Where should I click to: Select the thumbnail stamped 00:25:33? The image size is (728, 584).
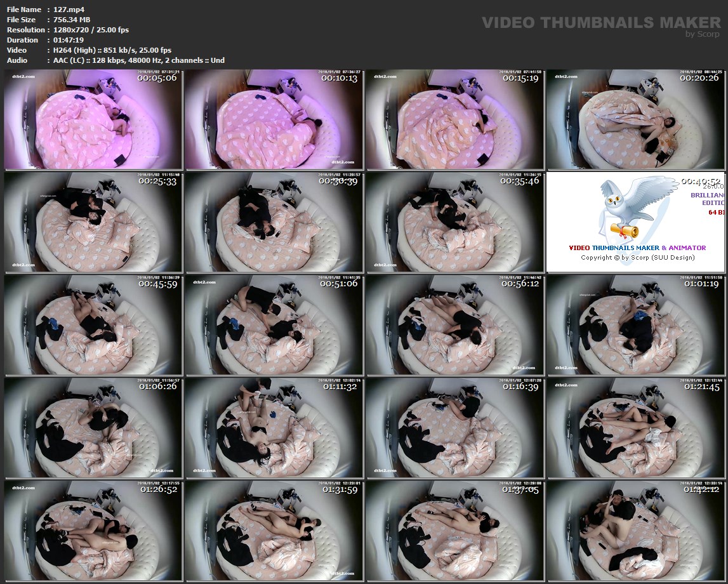[93, 222]
